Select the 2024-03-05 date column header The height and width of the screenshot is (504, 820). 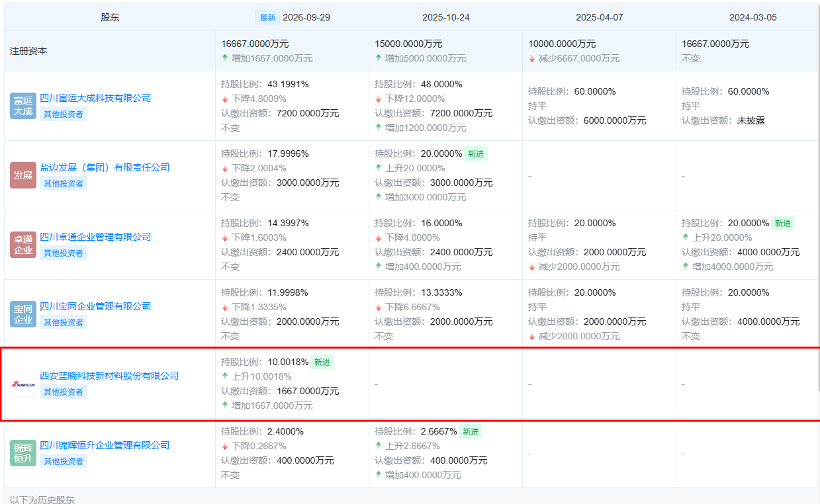coord(753,17)
